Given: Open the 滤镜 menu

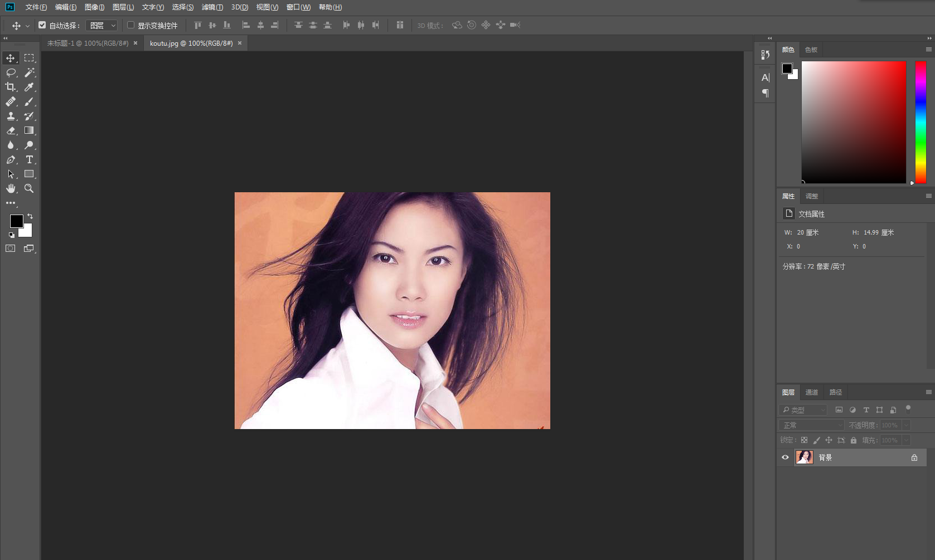Looking at the screenshot, I should pos(212,7).
